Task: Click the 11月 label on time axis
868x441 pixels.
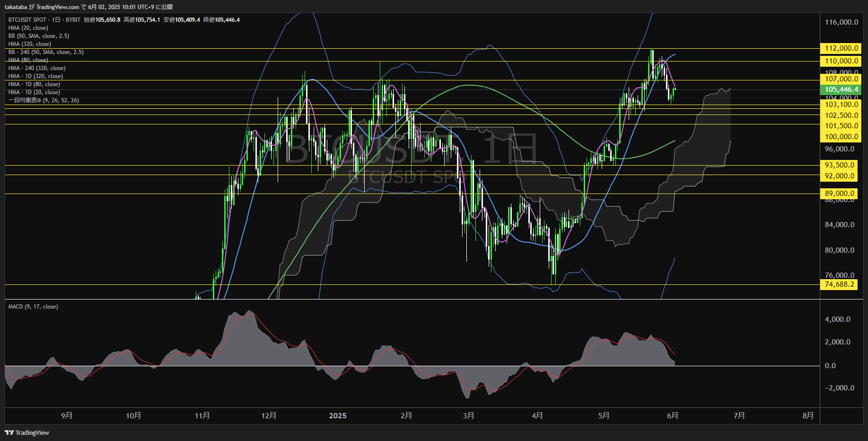Action: click(202, 415)
